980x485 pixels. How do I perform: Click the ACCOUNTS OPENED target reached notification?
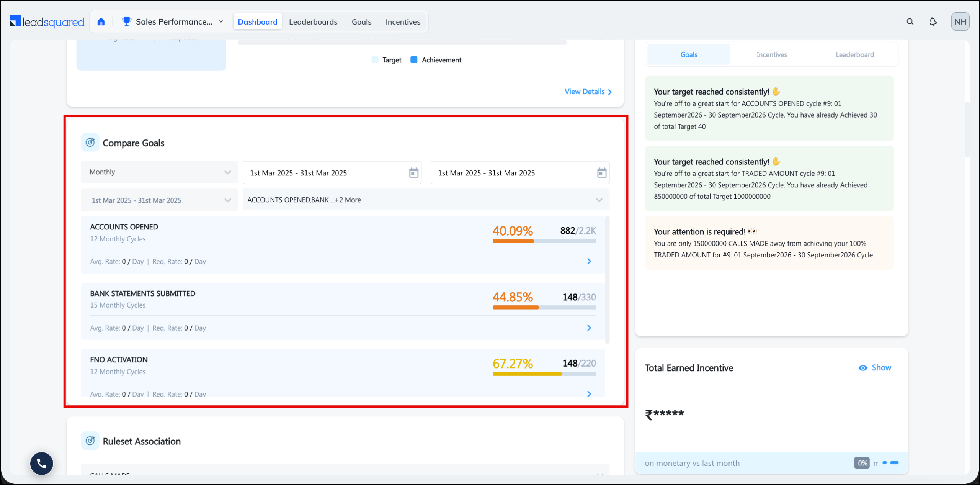[x=769, y=108]
